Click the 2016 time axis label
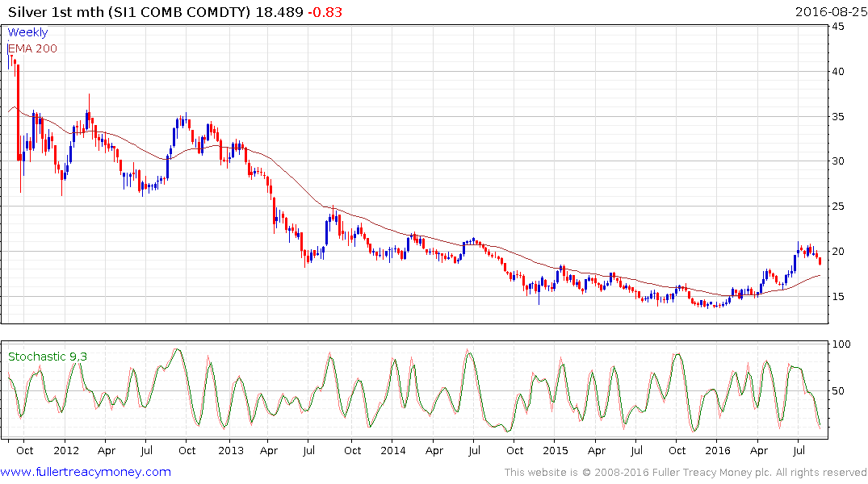The image size is (868, 484). (718, 450)
